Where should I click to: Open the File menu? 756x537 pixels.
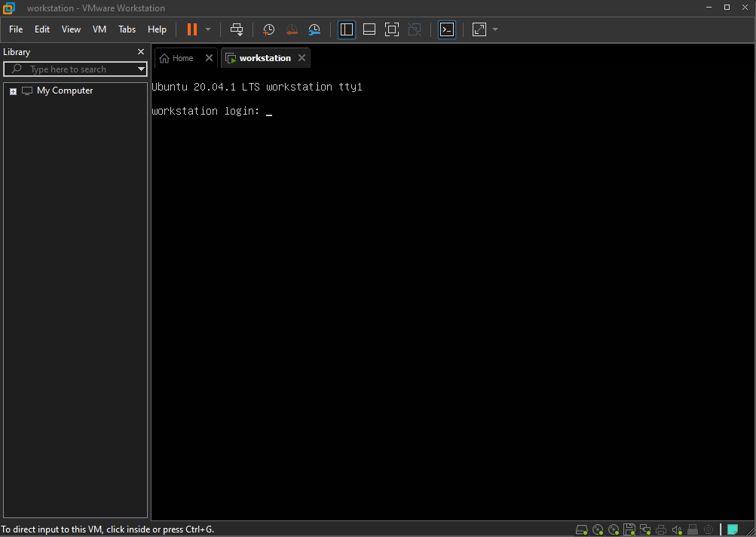pos(16,29)
